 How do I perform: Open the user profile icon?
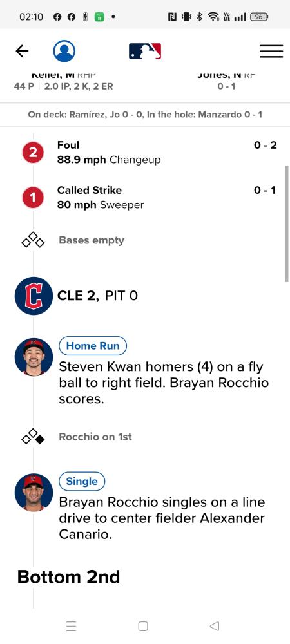tap(64, 51)
